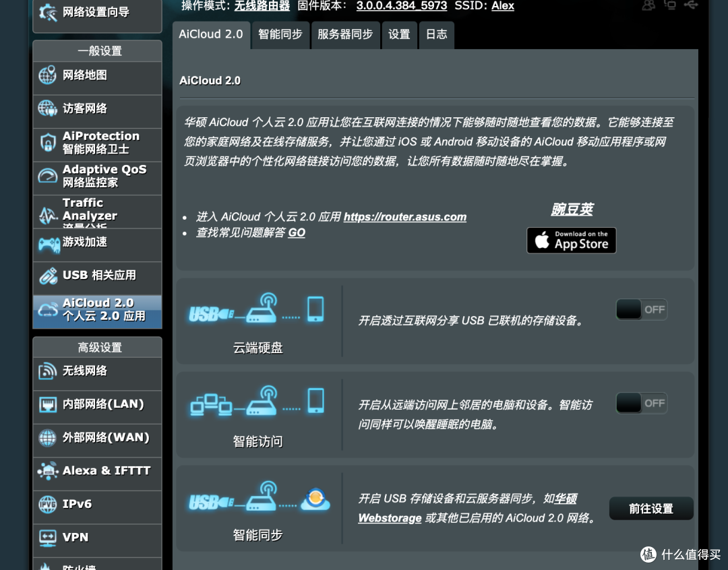Click the 智能同步 label under illustration

point(257,535)
